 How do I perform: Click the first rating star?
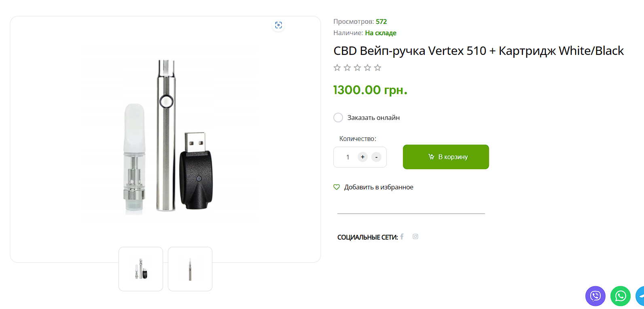point(337,67)
